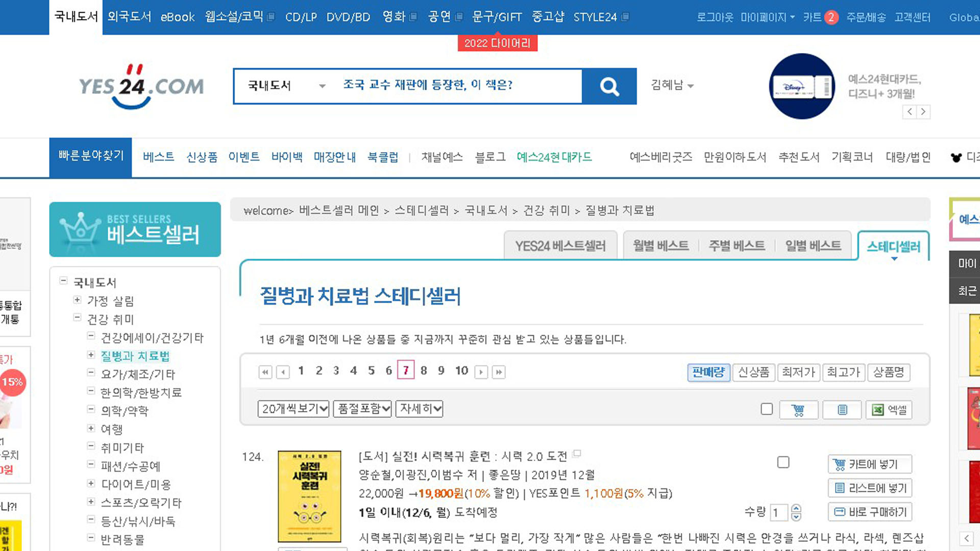This screenshot has height=551, width=980.
Task: Open the 마이페이지 dropdown menu
Action: click(x=768, y=17)
